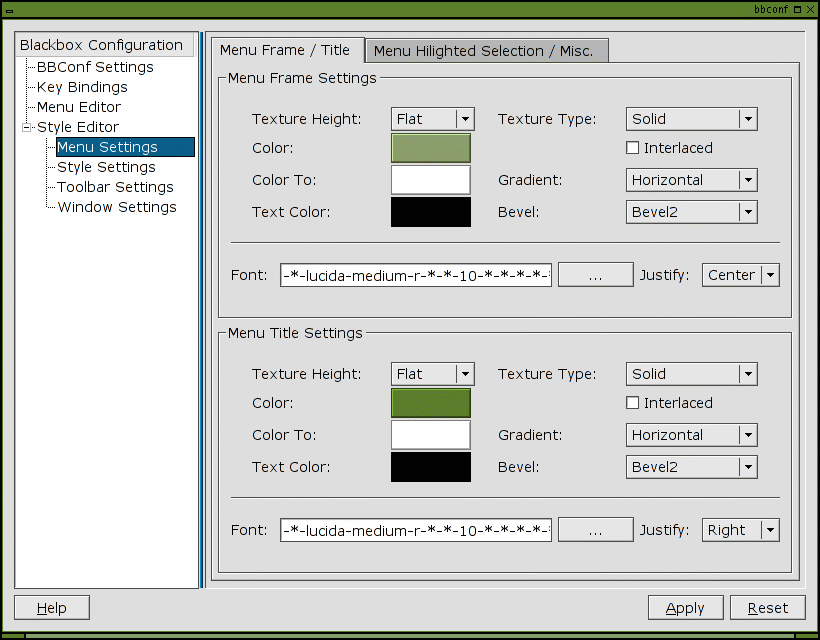Close the bbconf window
Viewport: 820px width, 640px height.
click(811, 9)
